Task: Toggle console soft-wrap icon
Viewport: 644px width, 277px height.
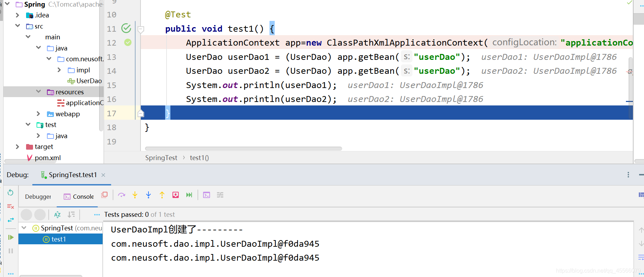Action: pyautogui.click(x=641, y=258)
